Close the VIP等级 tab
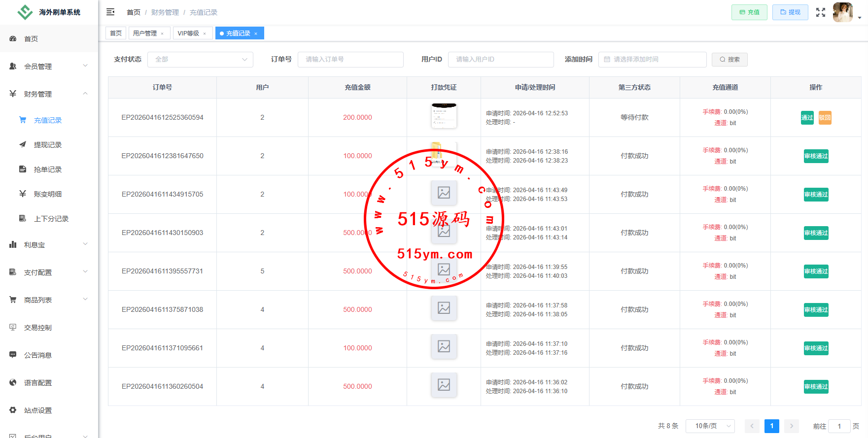Screen dimensions: 868x438 click(205, 34)
